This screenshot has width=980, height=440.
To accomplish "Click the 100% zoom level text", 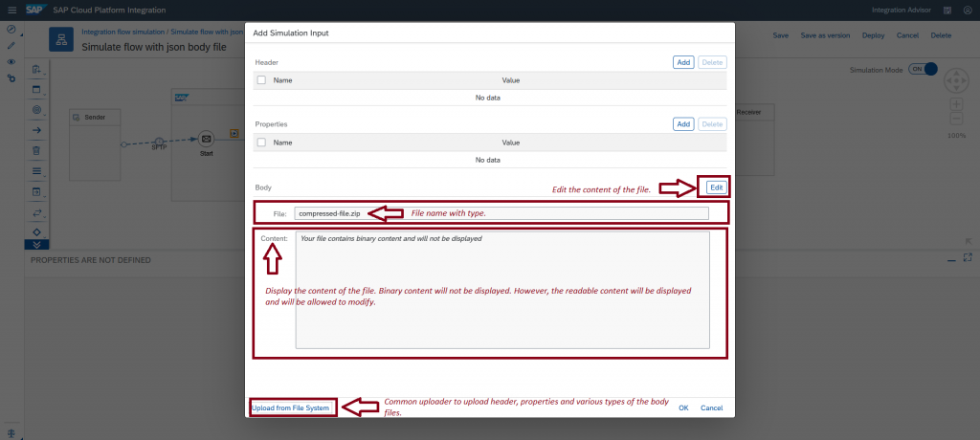I will pyautogui.click(x=956, y=136).
